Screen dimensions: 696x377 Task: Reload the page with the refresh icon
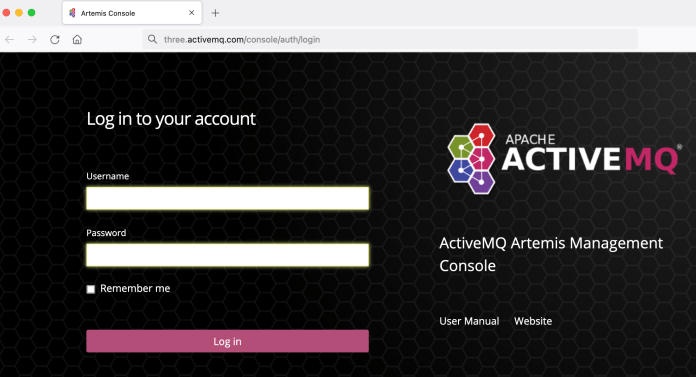pyautogui.click(x=55, y=40)
